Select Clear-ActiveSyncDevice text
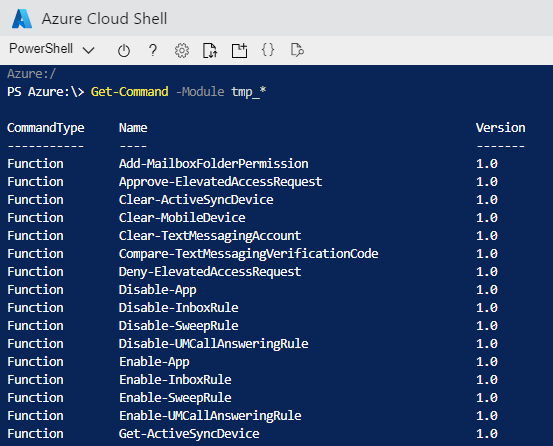The width and height of the screenshot is (553, 446). point(196,200)
